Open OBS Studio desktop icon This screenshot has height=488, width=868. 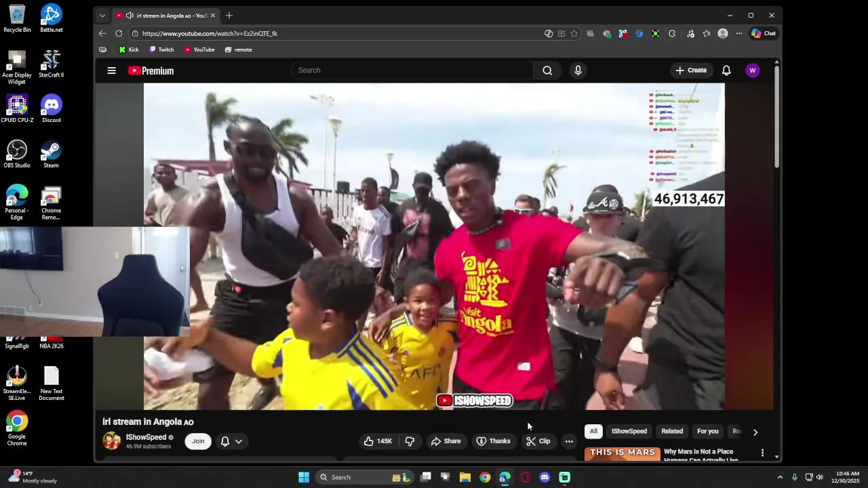click(17, 154)
